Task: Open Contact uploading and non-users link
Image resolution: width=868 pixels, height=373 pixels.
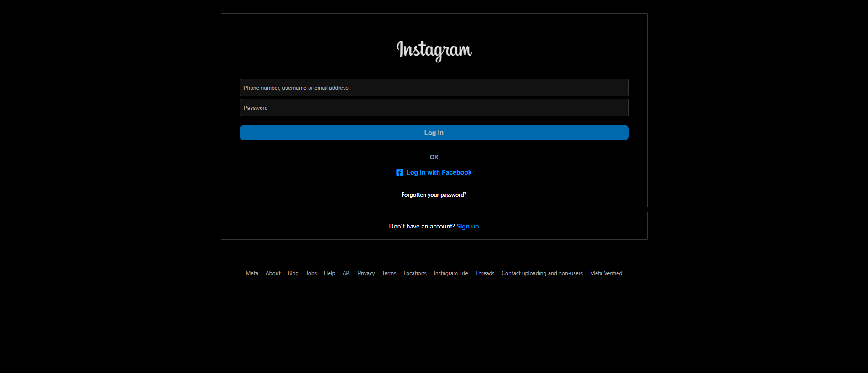Action: (542, 273)
